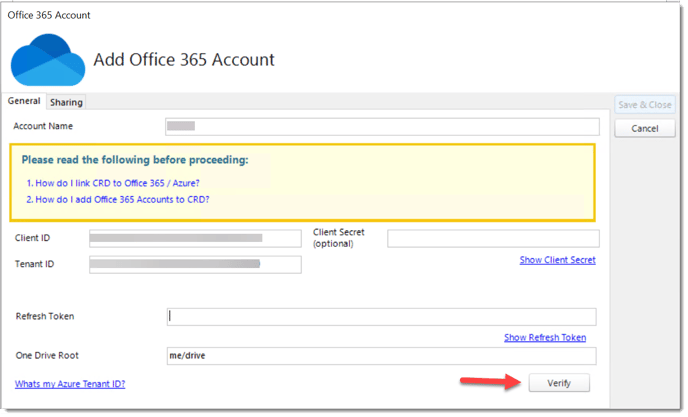
Task: Click the One Drive Root field
Action: point(383,357)
